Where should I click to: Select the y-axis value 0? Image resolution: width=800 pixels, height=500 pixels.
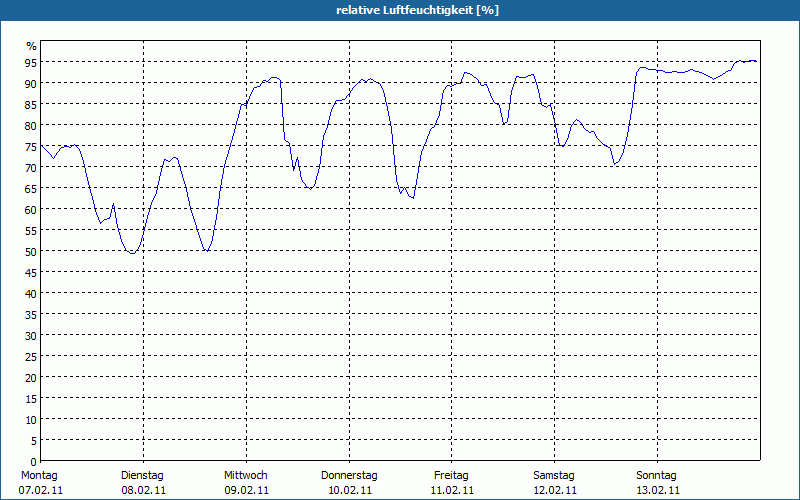(x=34, y=462)
